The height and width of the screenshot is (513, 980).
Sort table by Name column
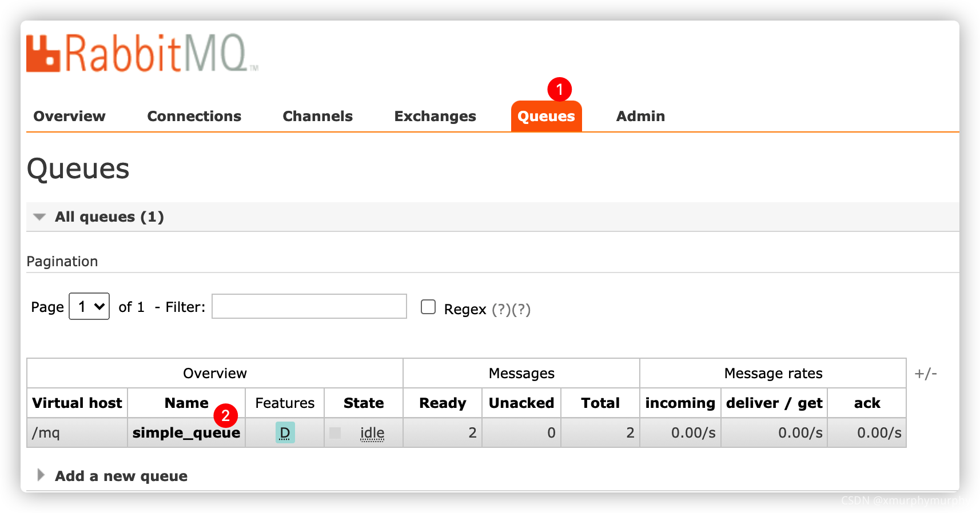point(186,403)
